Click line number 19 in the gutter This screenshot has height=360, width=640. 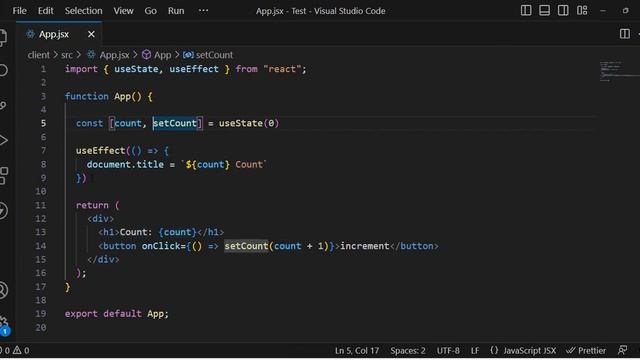click(40, 313)
